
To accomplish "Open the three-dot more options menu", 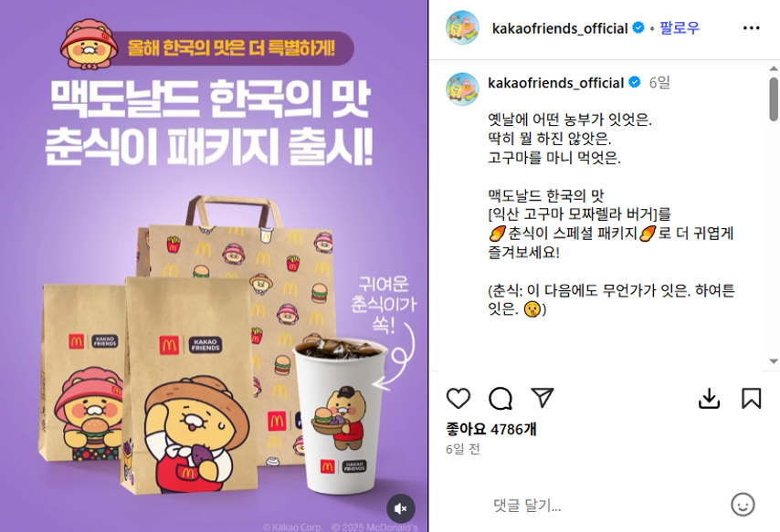I will (751, 28).
